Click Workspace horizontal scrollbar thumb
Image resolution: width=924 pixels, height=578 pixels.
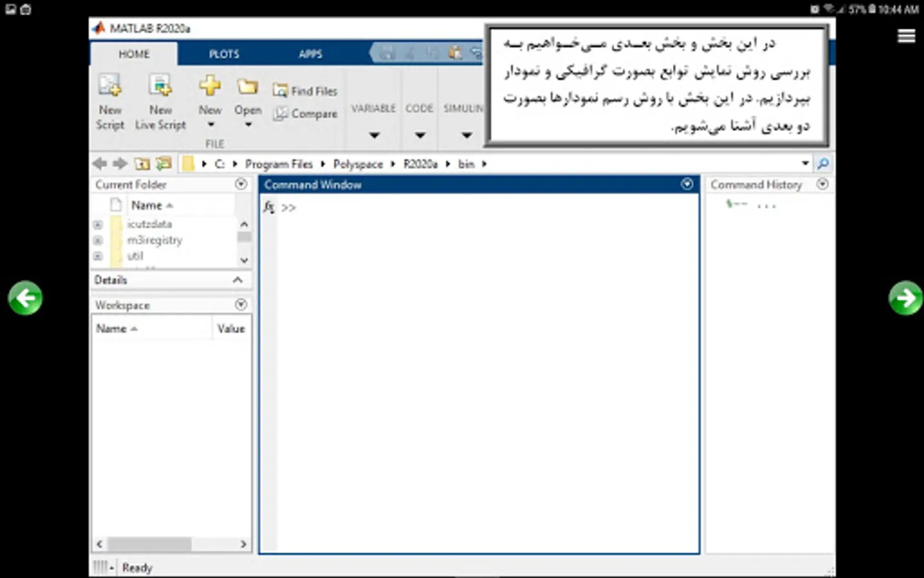coord(149,544)
